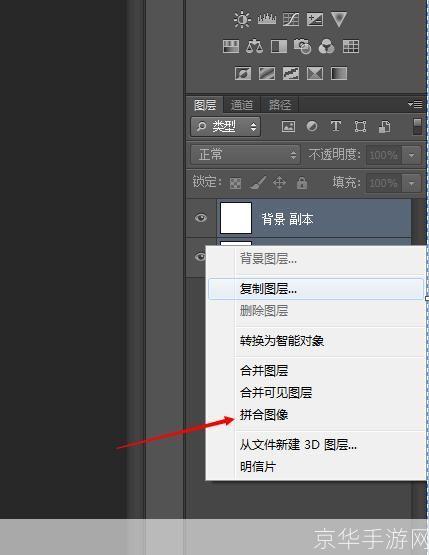
Task: Filter layers by smart objects
Action: tap(384, 126)
